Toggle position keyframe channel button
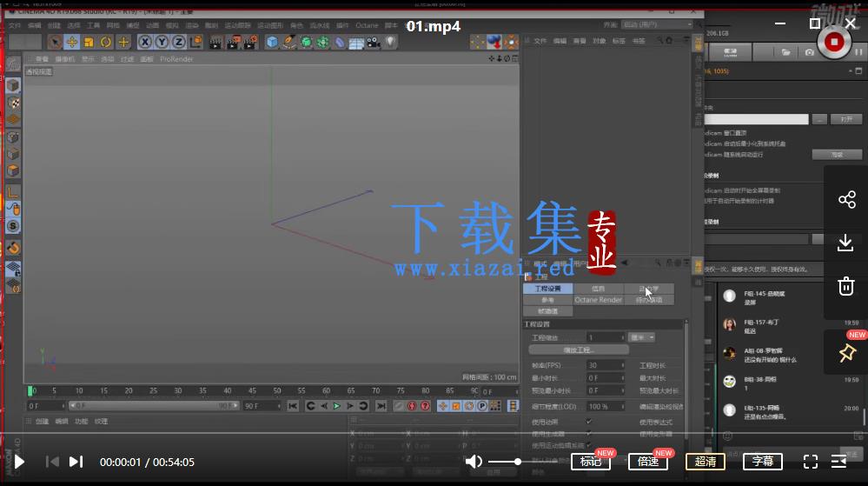 (x=442, y=406)
